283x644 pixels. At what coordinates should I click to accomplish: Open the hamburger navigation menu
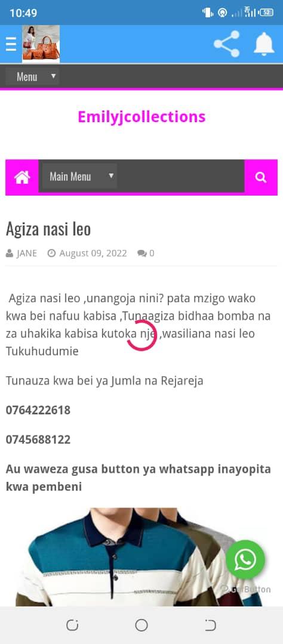[x=11, y=44]
